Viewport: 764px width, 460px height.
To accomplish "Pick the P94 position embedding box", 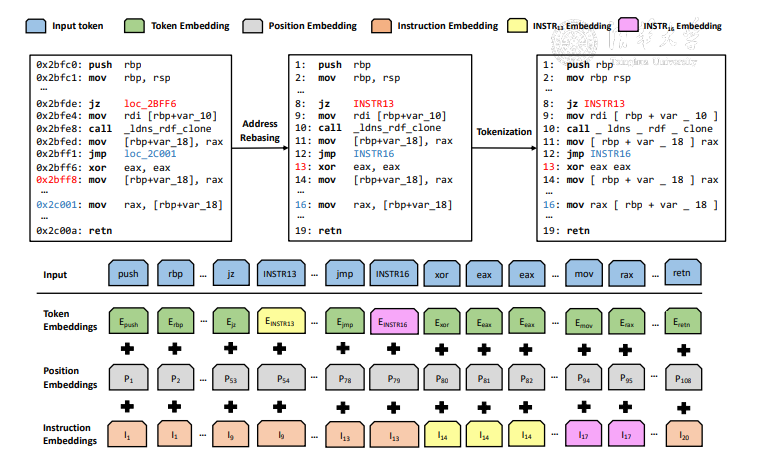I will coord(584,377).
